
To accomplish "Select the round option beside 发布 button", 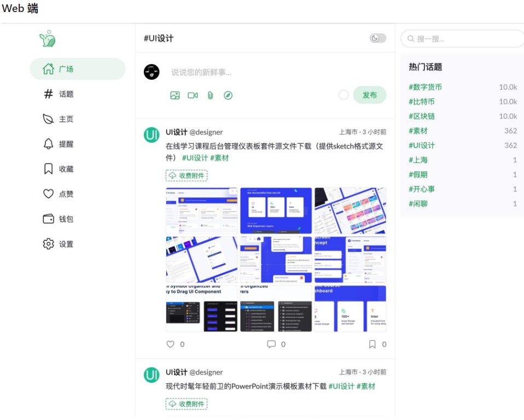I will pyautogui.click(x=343, y=95).
